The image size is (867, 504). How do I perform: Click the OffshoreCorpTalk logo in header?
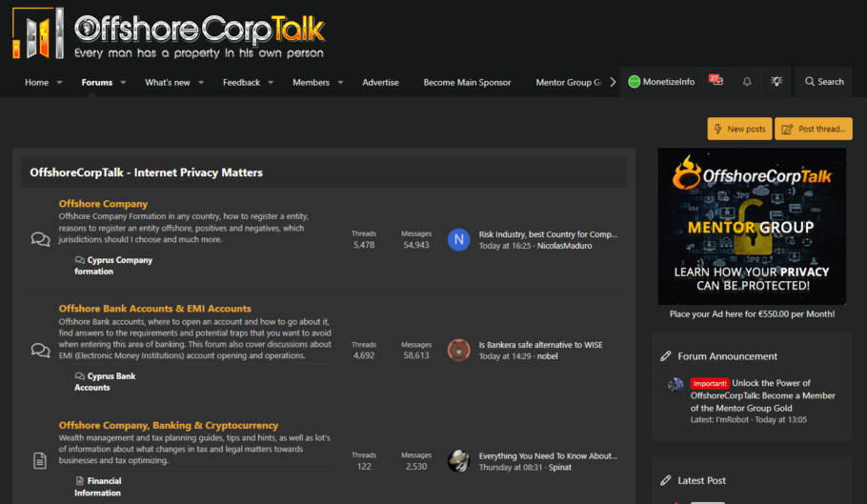point(168,33)
